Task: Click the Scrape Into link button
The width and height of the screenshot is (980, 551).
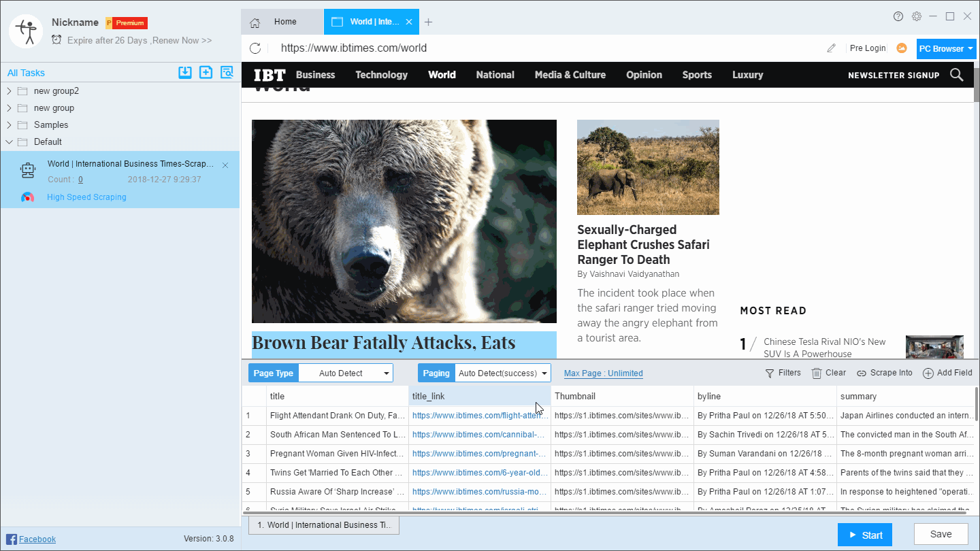Action: click(885, 373)
